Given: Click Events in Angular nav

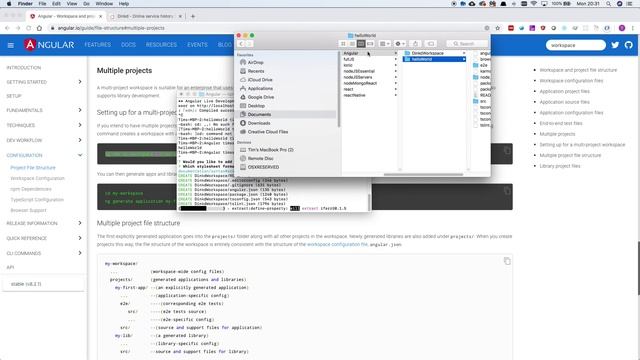Looking at the screenshot, I should (x=197, y=45).
